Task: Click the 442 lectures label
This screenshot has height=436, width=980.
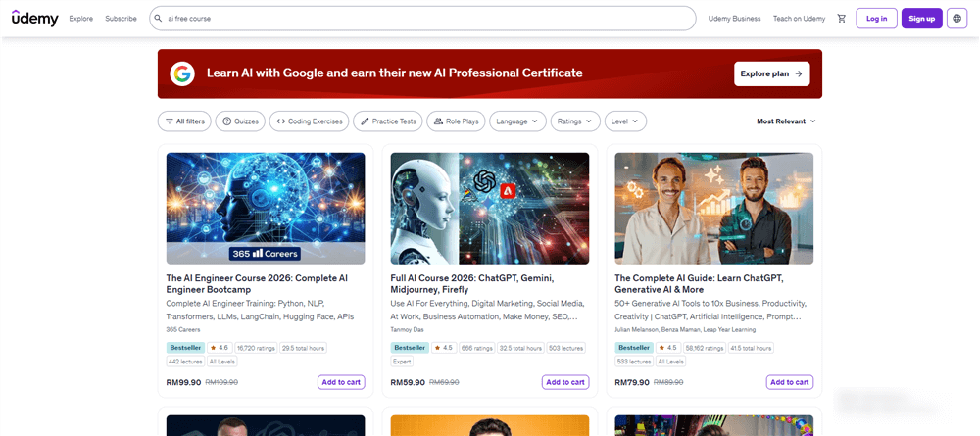Action: click(x=185, y=361)
